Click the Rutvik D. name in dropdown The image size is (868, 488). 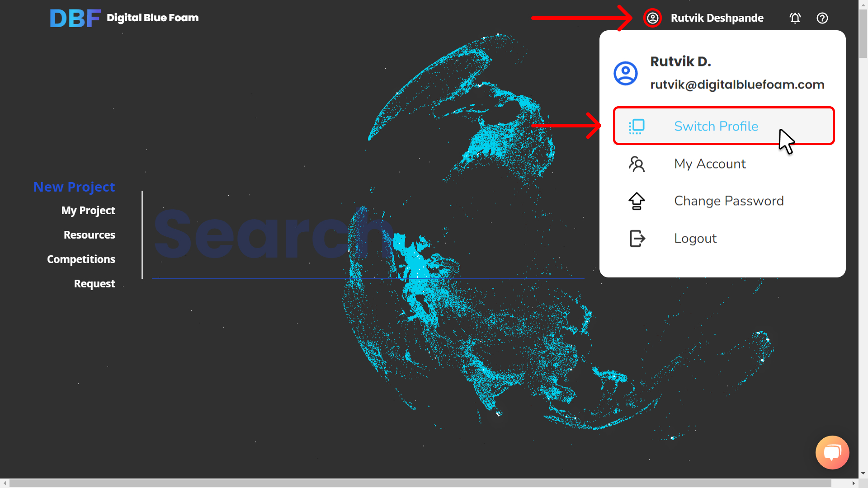[680, 61]
